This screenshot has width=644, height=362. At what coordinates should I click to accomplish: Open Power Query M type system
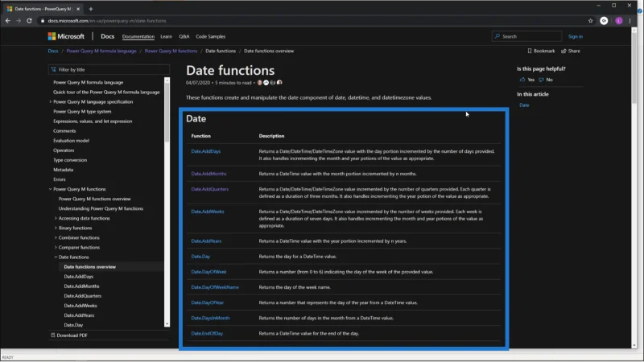(x=82, y=112)
